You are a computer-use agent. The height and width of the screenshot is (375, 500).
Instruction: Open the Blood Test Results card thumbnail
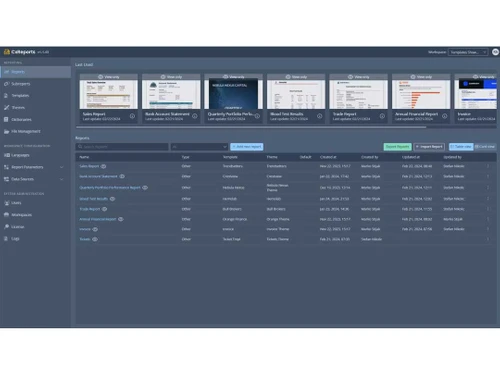tap(296, 94)
